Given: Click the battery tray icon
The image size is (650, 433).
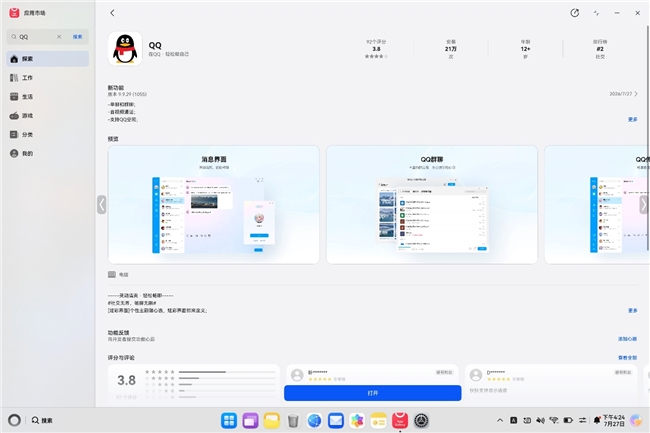Looking at the screenshot, I should 568,420.
